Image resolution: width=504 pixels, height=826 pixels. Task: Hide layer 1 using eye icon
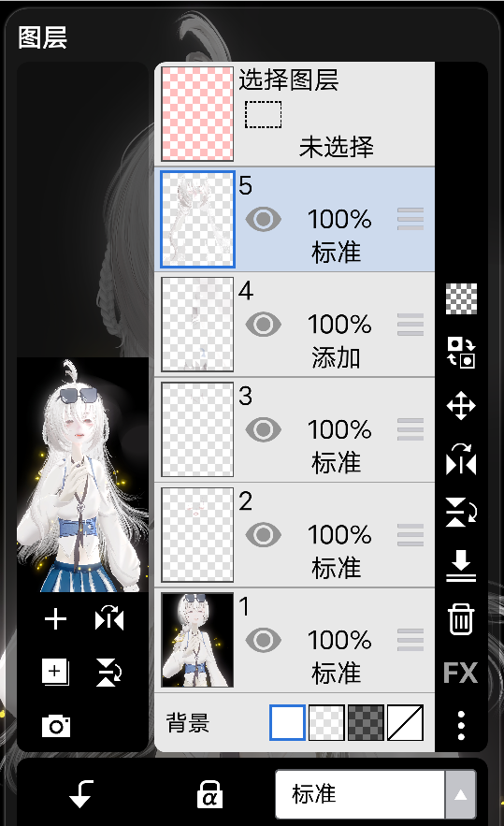(264, 640)
